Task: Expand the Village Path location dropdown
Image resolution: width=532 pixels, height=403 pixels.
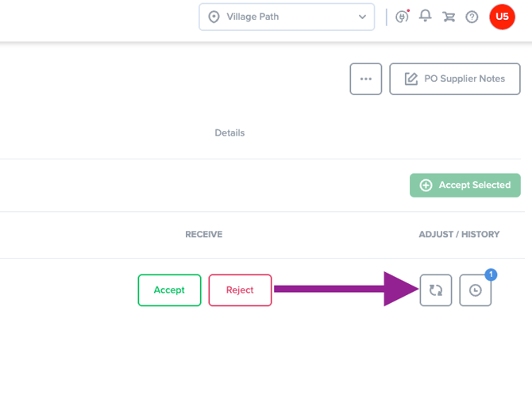Action: [287, 17]
